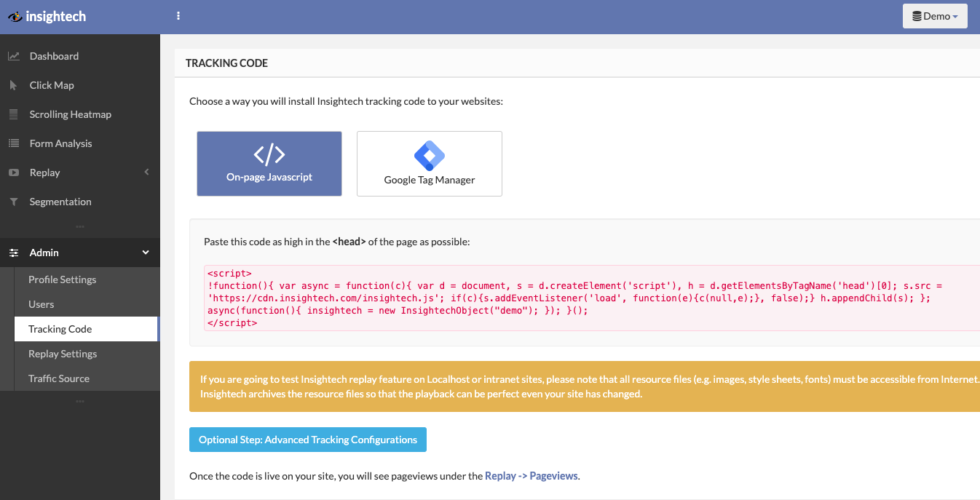Select Profile Settings under Admin
This screenshot has height=500, width=980.
(x=87, y=279)
